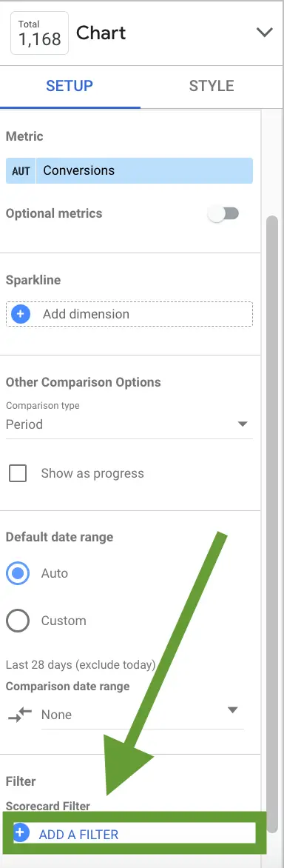Switch to the STYLE tab
This screenshot has width=284, height=868.
212,86
